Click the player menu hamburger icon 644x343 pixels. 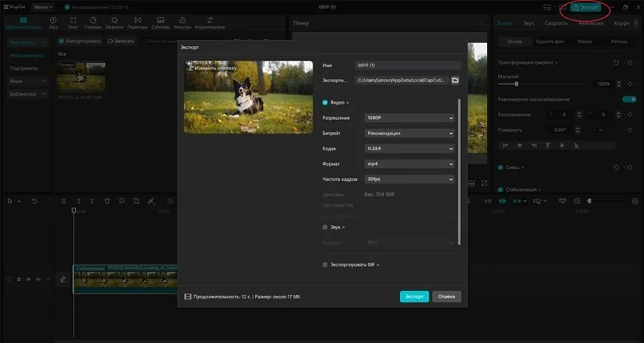click(x=481, y=23)
